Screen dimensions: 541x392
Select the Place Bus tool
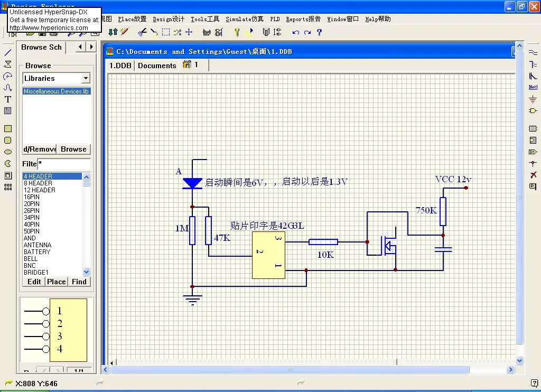point(533,64)
